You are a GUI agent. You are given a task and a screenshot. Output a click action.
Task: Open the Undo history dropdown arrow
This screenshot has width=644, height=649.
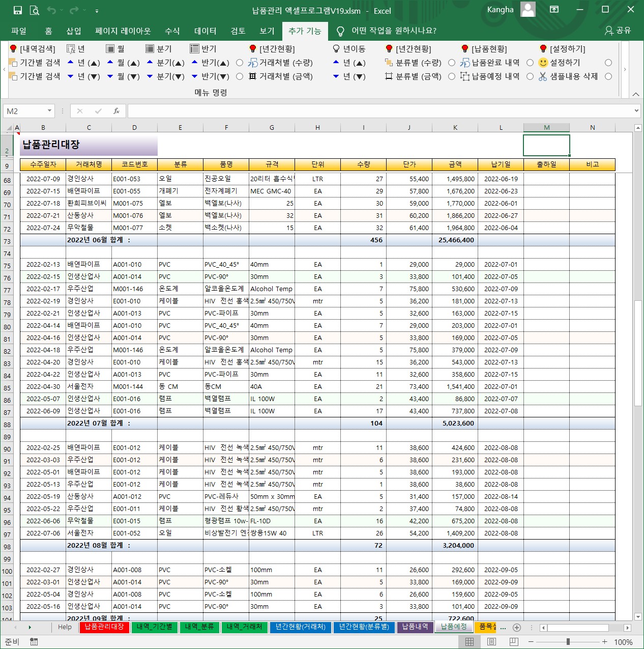coord(61,10)
